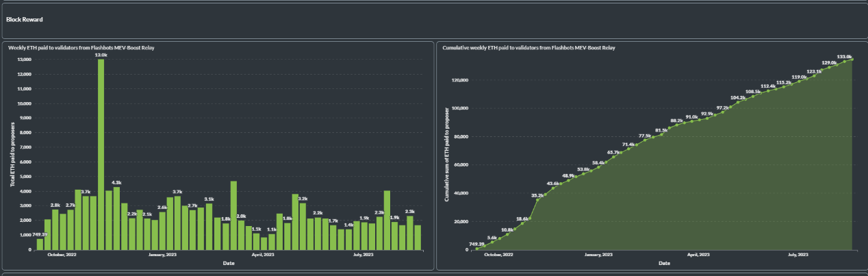Click the 10,000 tick on the weekly y-axis
The image size is (868, 276).
[23, 103]
